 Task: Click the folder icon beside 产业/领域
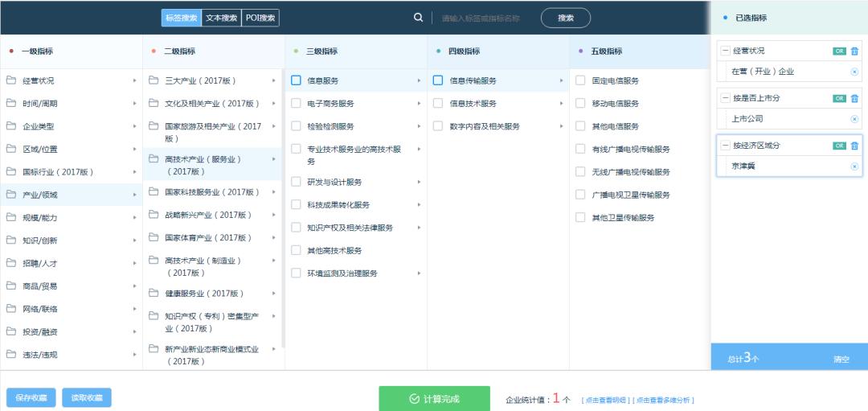click(11, 195)
